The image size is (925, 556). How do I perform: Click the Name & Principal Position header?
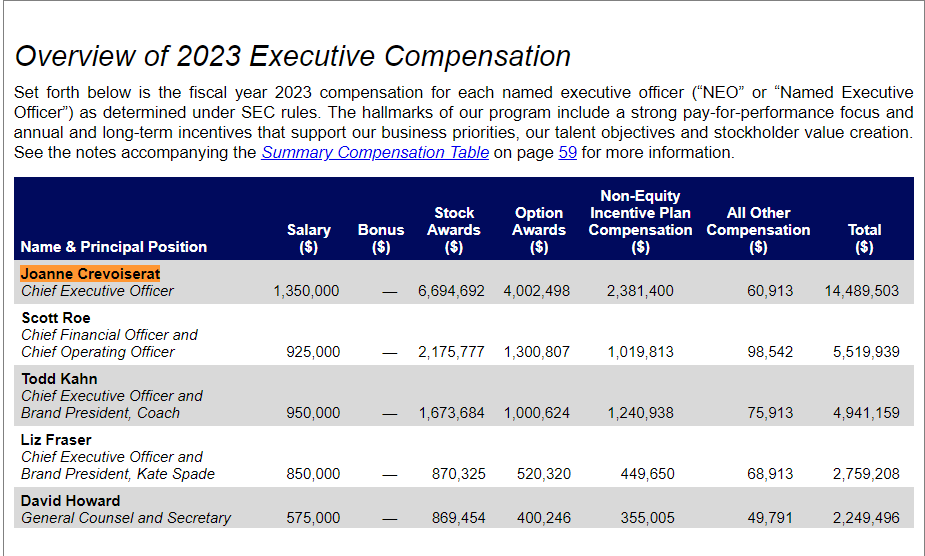click(x=114, y=247)
